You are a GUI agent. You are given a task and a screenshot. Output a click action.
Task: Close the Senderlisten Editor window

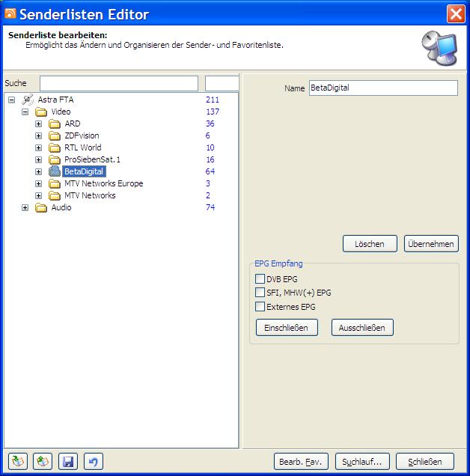point(456,13)
